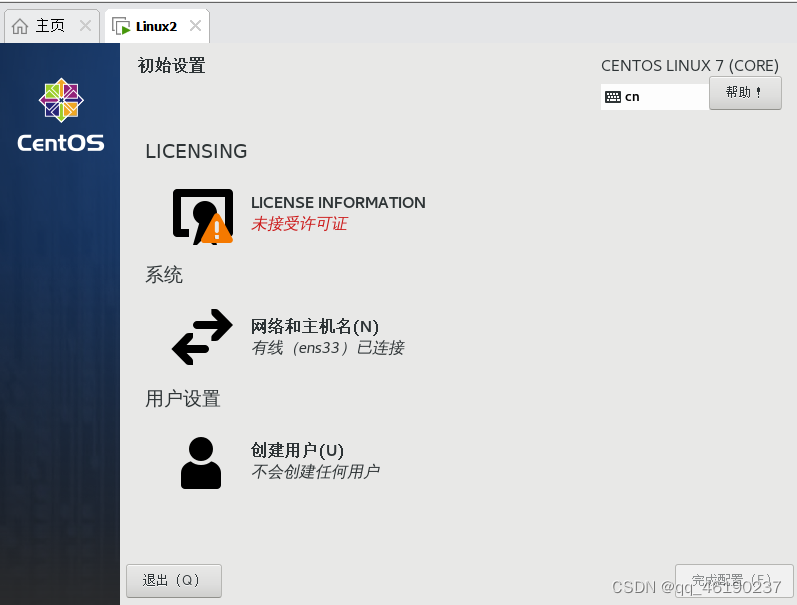Click the Linux2 VM tab icon
797x605 pixels.
pos(121,26)
